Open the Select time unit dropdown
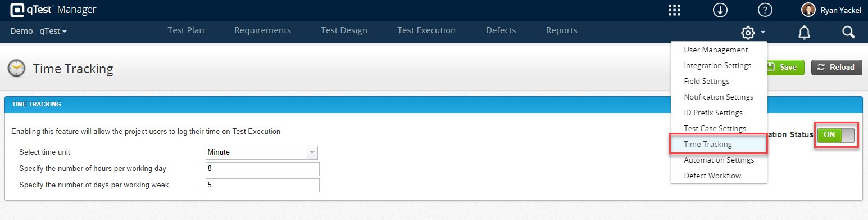The image size is (868, 220). (262, 152)
